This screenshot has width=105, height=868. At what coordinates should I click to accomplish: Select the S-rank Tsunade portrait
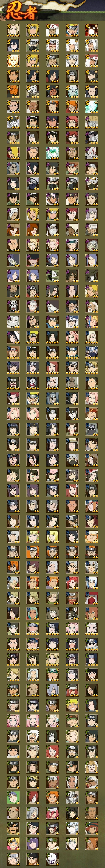pos(13,30)
